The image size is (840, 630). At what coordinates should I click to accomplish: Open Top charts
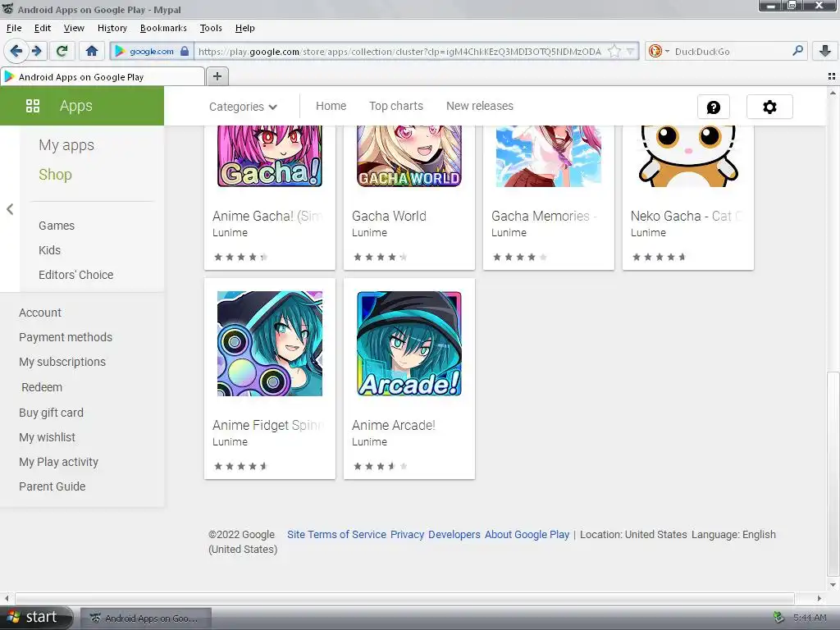[x=396, y=106]
